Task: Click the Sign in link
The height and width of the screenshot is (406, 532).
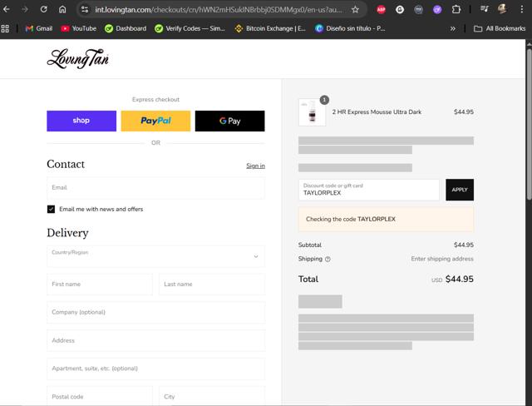Action: tap(255, 166)
